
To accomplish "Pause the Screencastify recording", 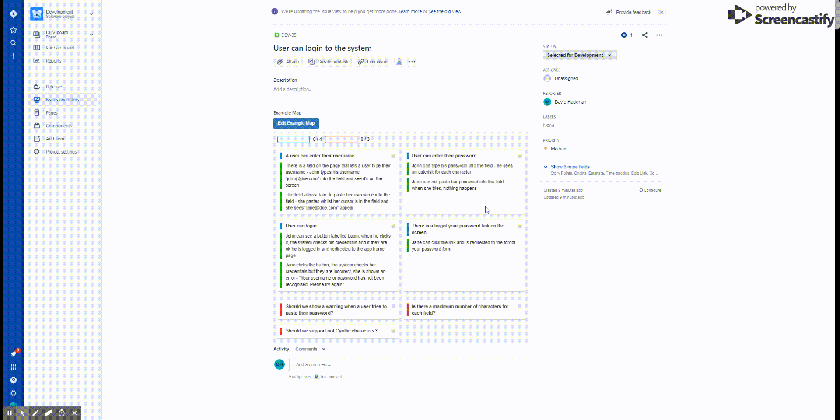I will coord(10,412).
